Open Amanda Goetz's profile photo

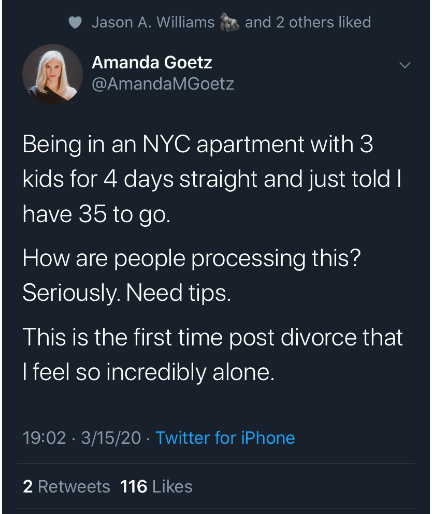(52, 74)
